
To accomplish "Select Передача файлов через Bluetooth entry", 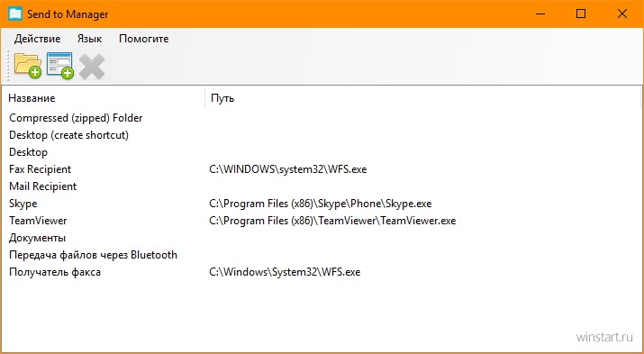I will 93,255.
